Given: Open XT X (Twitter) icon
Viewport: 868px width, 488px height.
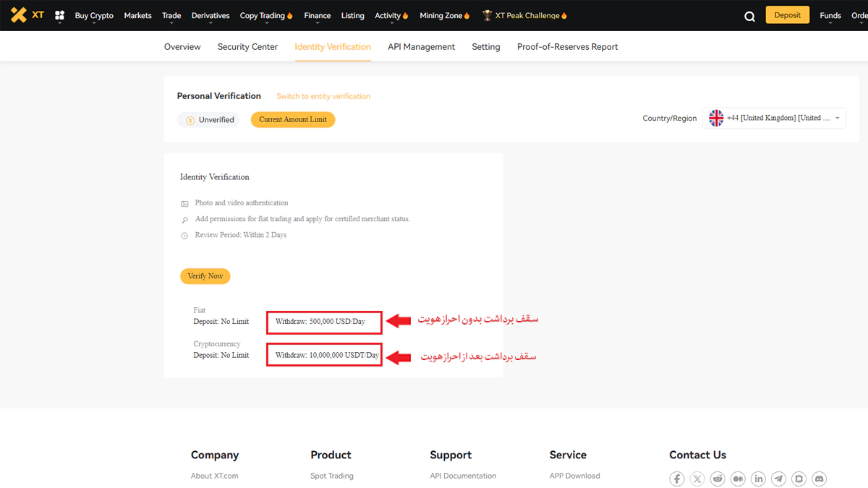Looking at the screenshot, I should (697, 479).
